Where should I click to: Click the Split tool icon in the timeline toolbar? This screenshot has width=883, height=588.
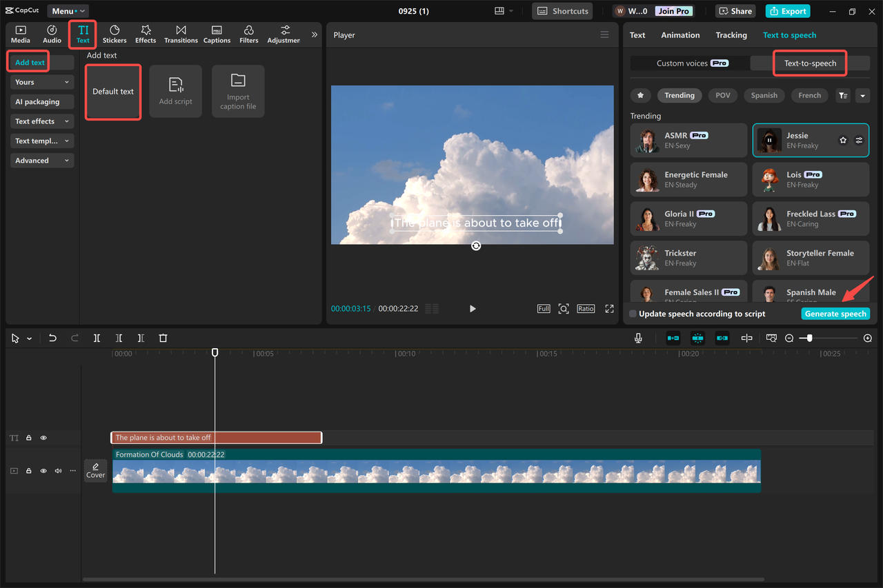point(97,338)
